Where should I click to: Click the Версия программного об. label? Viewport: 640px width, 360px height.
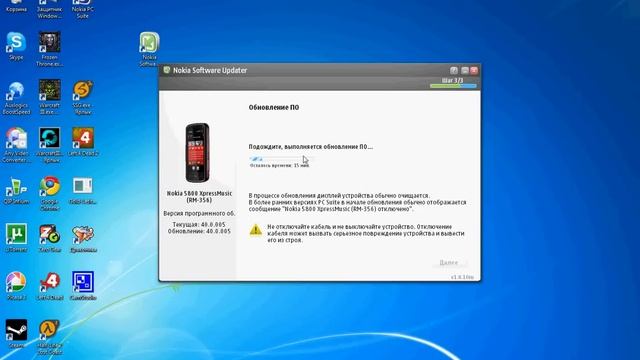click(x=199, y=213)
